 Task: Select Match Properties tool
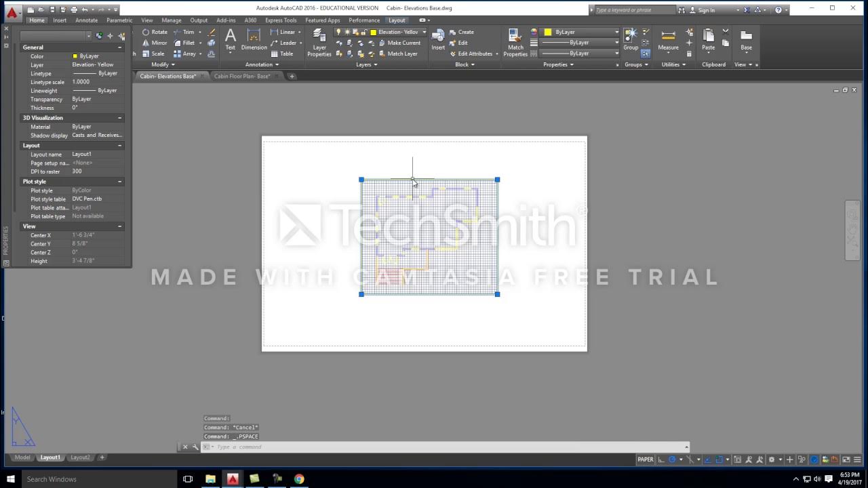click(515, 42)
